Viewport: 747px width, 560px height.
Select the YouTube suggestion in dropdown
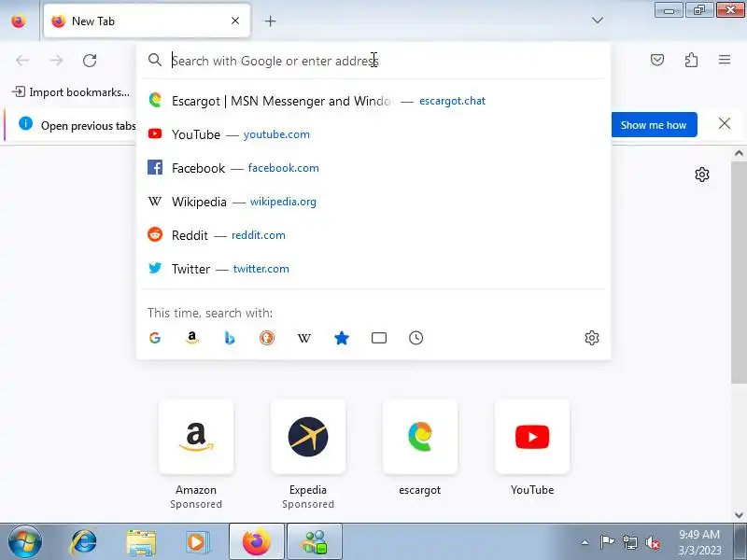pyautogui.click(x=373, y=134)
